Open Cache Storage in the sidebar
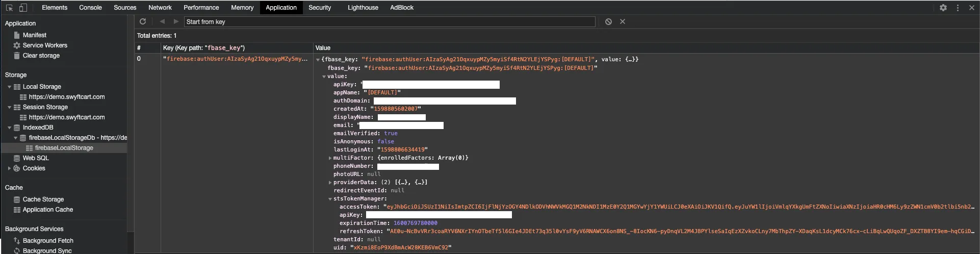 [x=43, y=199]
